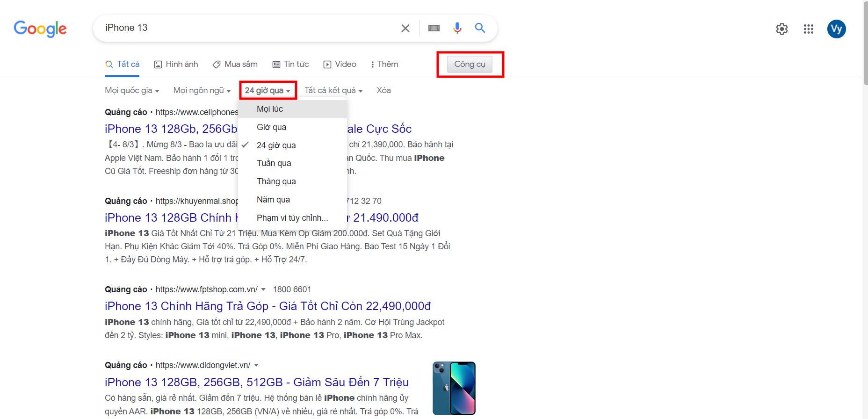
Task: Click phone number 1800 6601
Action: pyautogui.click(x=292, y=289)
